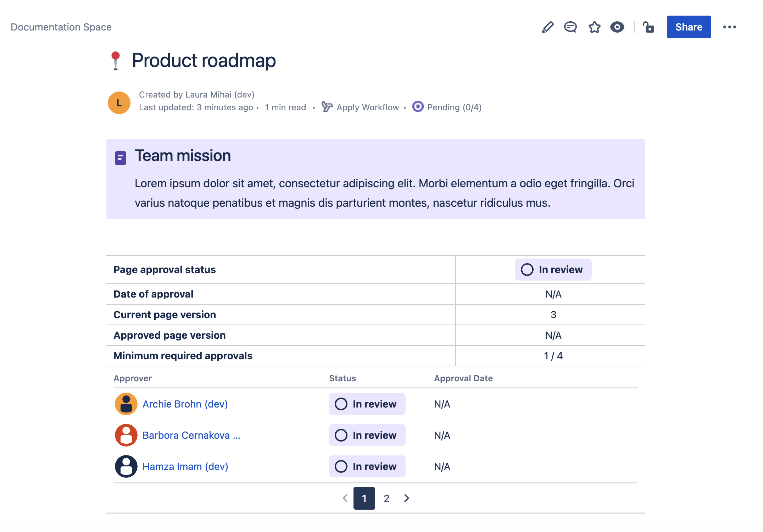Viewport: 763px width, 532px height.
Task: Click the blue Share button
Action: [x=689, y=27]
